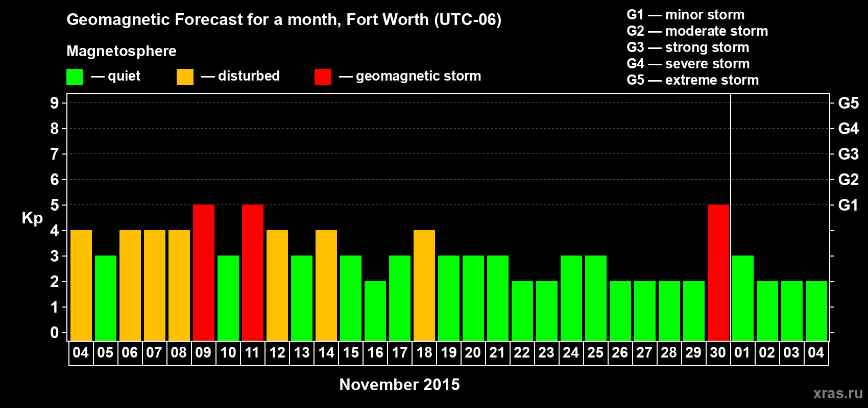Click date label 09 on the x-axis
This screenshot has height=408, width=868.
203,352
